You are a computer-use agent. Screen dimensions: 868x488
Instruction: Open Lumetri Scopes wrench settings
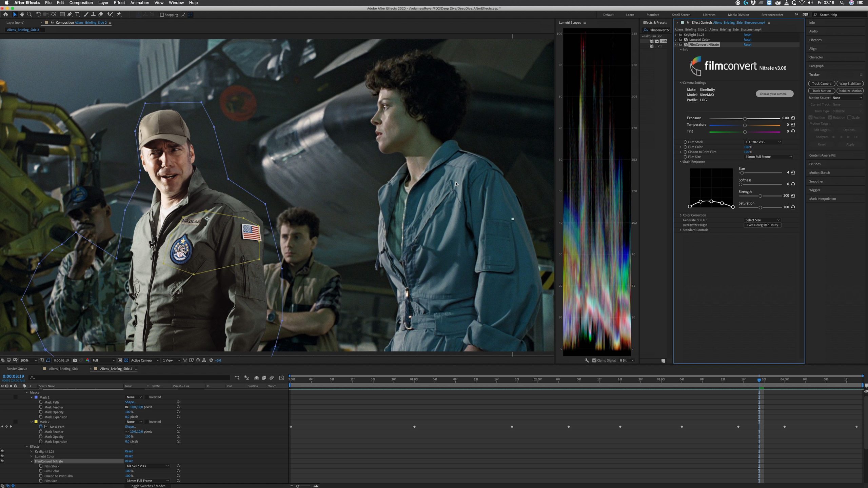tap(587, 360)
